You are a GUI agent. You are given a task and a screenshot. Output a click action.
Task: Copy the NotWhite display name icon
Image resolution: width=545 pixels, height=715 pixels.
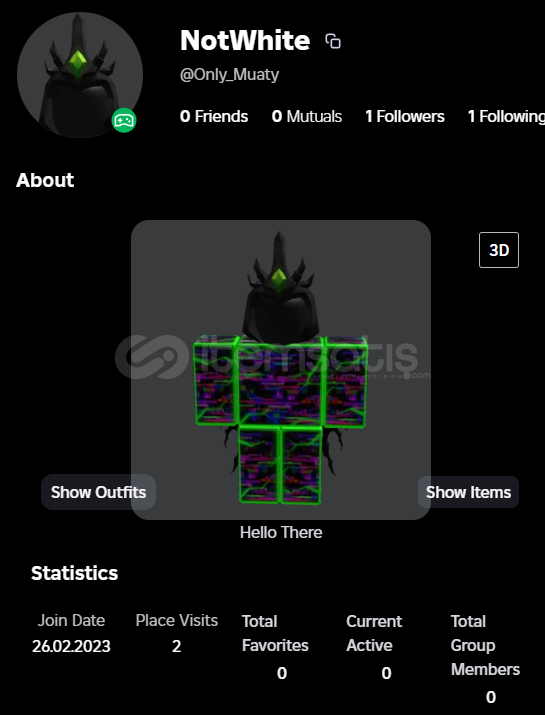pyautogui.click(x=333, y=41)
